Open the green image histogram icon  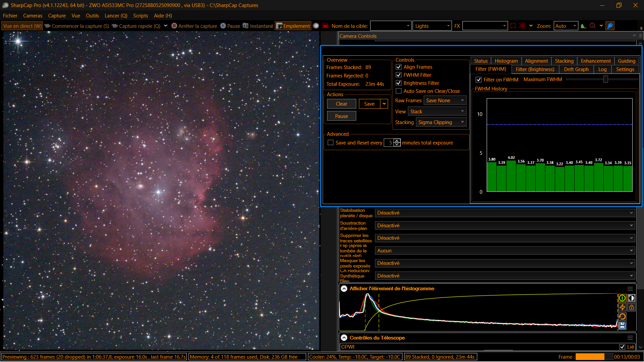[584, 26]
